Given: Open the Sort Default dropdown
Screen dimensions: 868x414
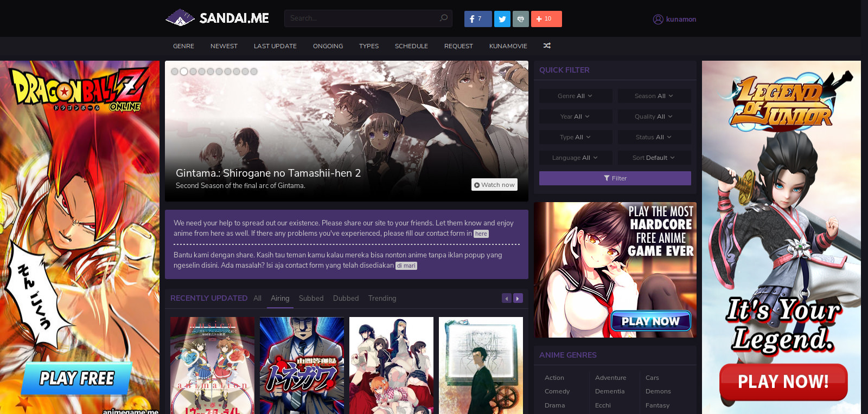Looking at the screenshot, I should coord(654,158).
